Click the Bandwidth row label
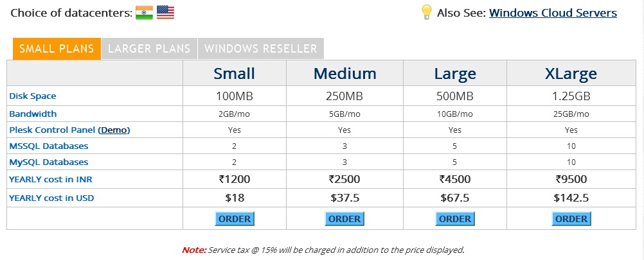The height and width of the screenshot is (260, 644). (x=33, y=114)
